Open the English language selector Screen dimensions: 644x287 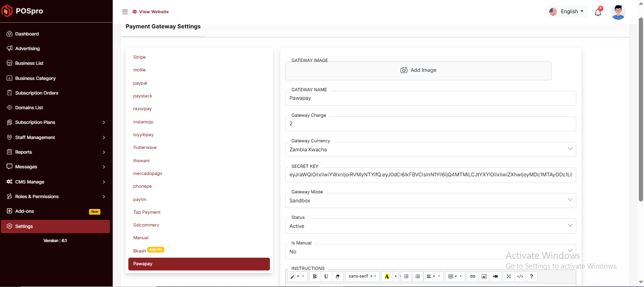coord(567,12)
